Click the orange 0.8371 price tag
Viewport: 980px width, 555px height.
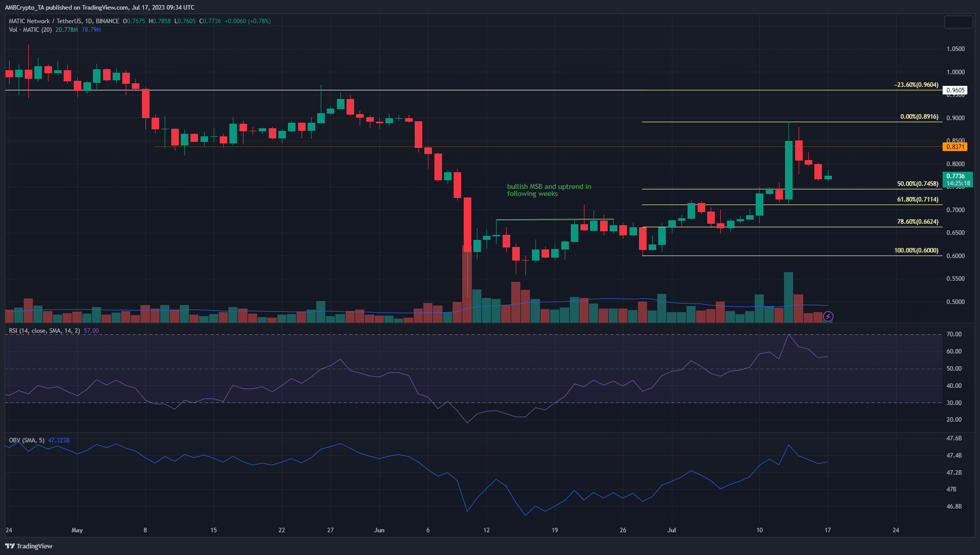955,147
